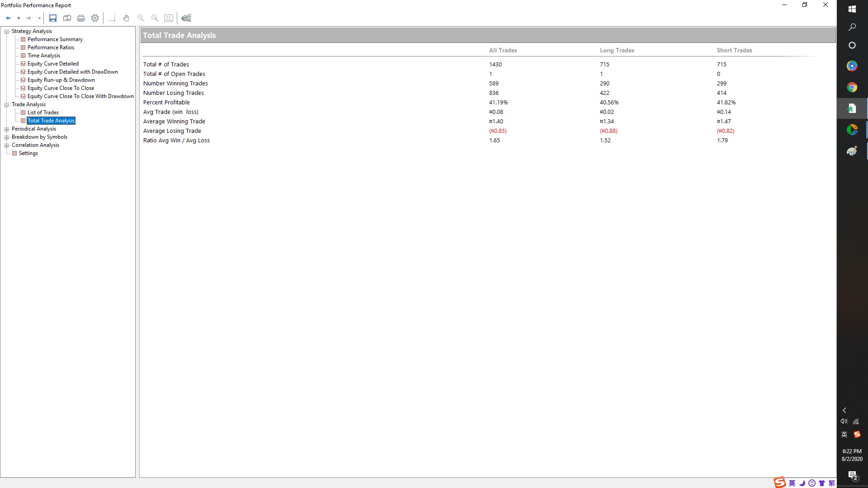Toggle the Trade Analysis tree node
The image size is (868, 488).
(x=6, y=104)
